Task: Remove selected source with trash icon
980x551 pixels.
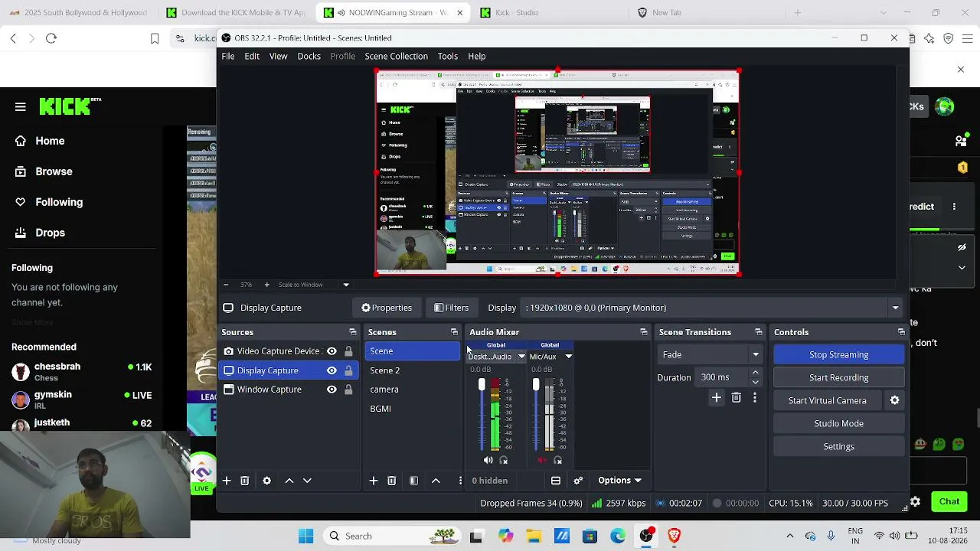Action: pos(245,481)
